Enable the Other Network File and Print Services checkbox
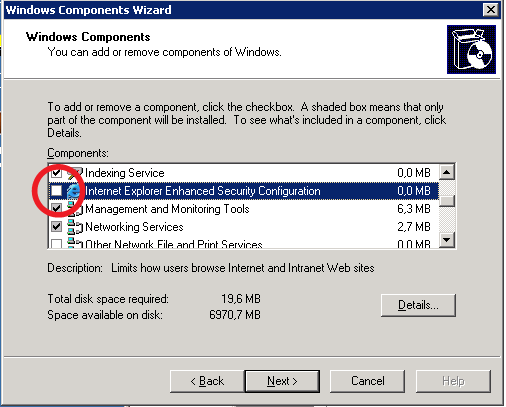Viewport: 506px width, 407px height. pyautogui.click(x=56, y=244)
